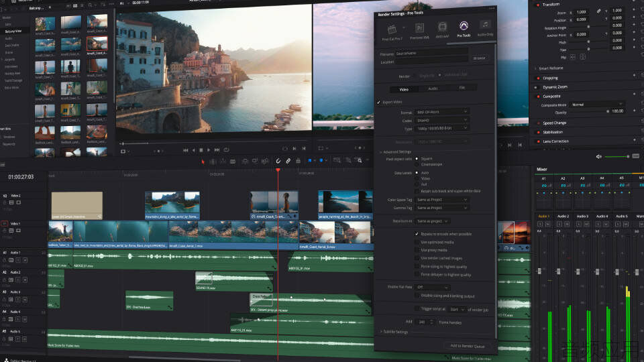Stop playback in the source viewer
Image resolution: width=644 pixels, height=362 pixels.
pyautogui.click(x=201, y=150)
